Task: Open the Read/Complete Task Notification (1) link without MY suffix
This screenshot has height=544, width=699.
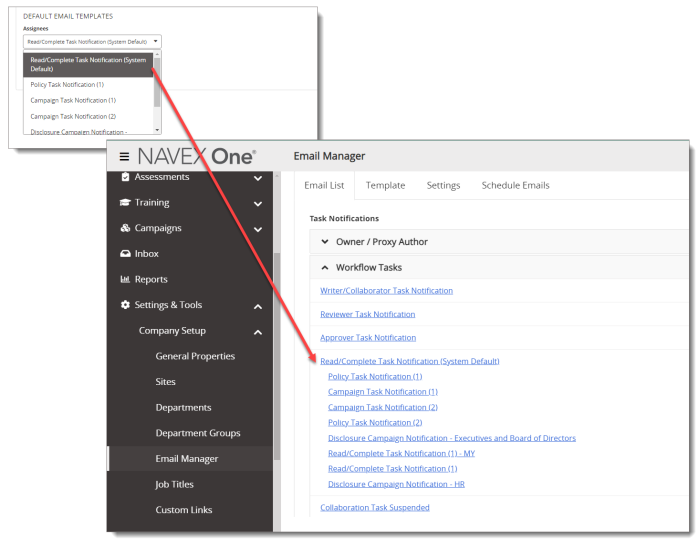Action: tap(393, 469)
